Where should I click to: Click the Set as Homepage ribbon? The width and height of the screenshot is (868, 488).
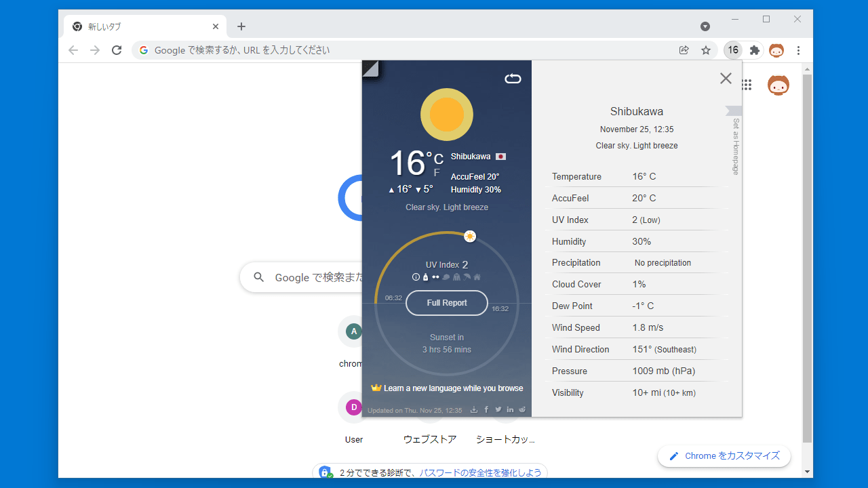point(735,140)
